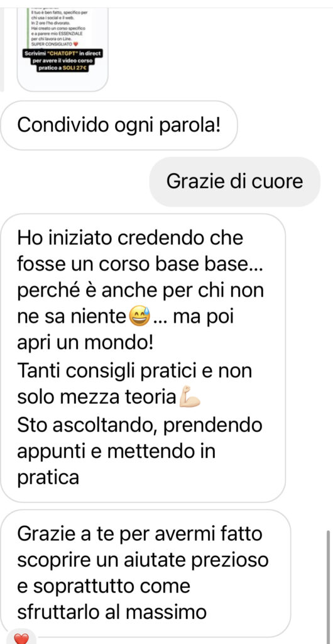Viewport: 333px width, 644px height.
Task: Click the black 'Scrivimi CHATGPT in direct' banner
Action: 62,61
